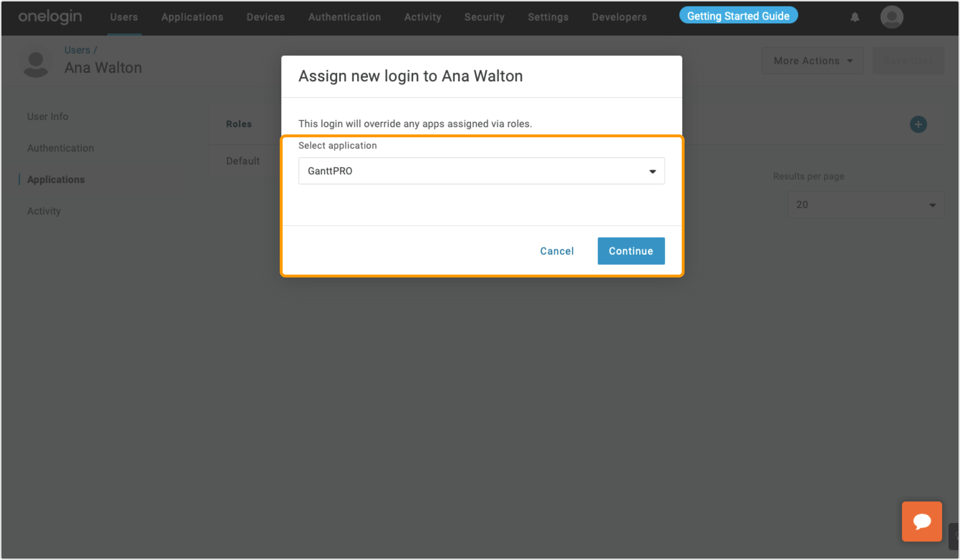Image resolution: width=960 pixels, height=560 pixels.
Task: Open the Results per page 20 dropdown
Action: (x=865, y=205)
